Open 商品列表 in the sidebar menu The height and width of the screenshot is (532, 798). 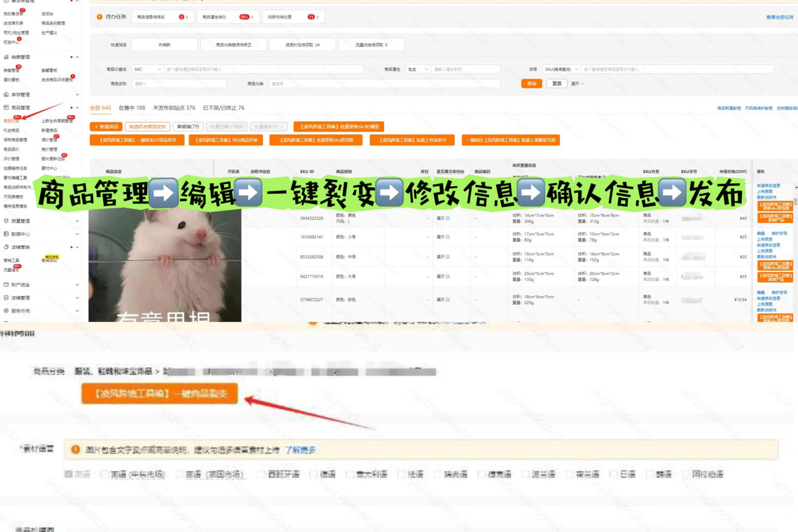[11, 121]
